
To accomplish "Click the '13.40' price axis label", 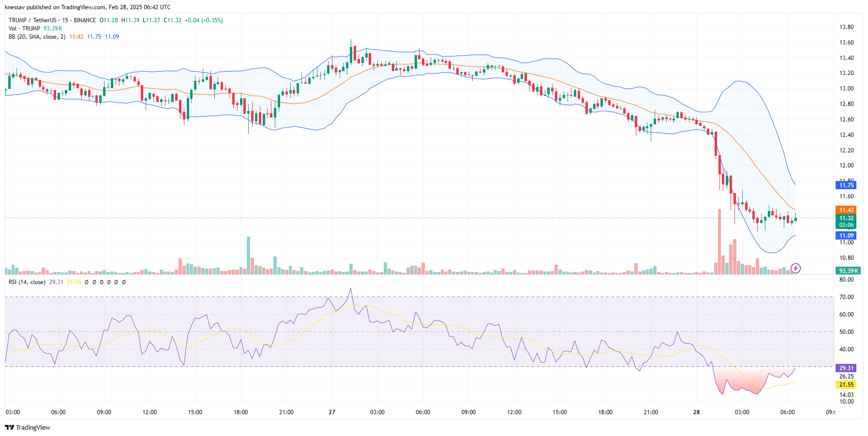I will click(x=846, y=58).
